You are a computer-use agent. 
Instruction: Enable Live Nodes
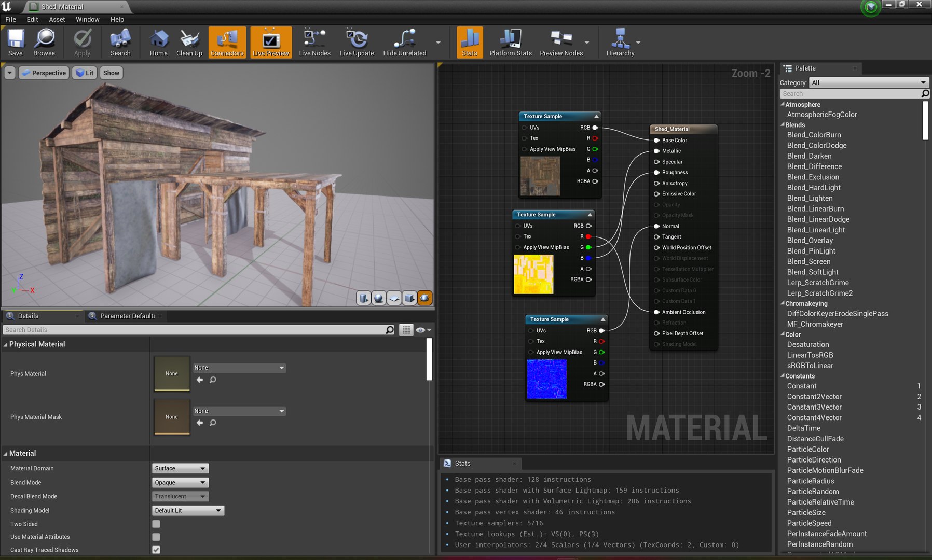pos(314,43)
